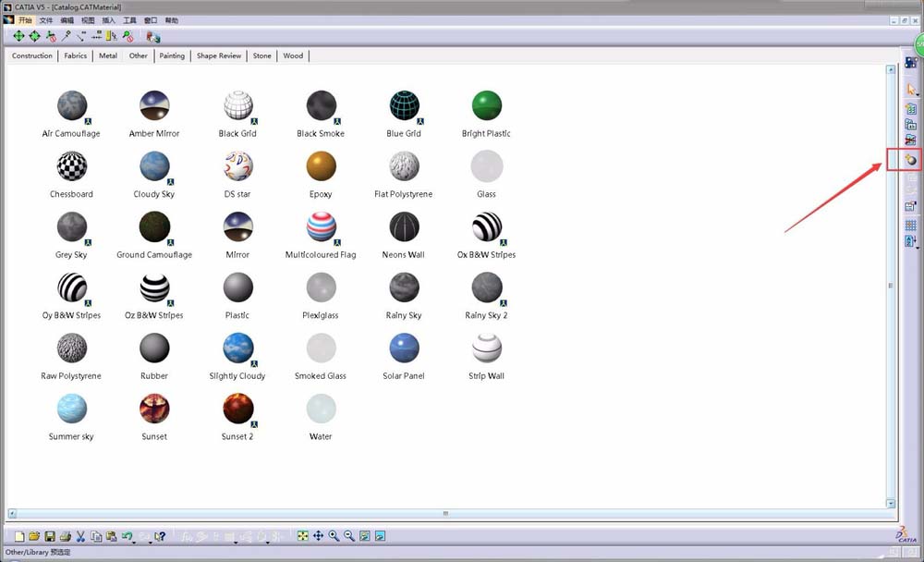Screen dimensions: 924x562
Task: Click the Undo arrow icon
Action: [x=127, y=536]
